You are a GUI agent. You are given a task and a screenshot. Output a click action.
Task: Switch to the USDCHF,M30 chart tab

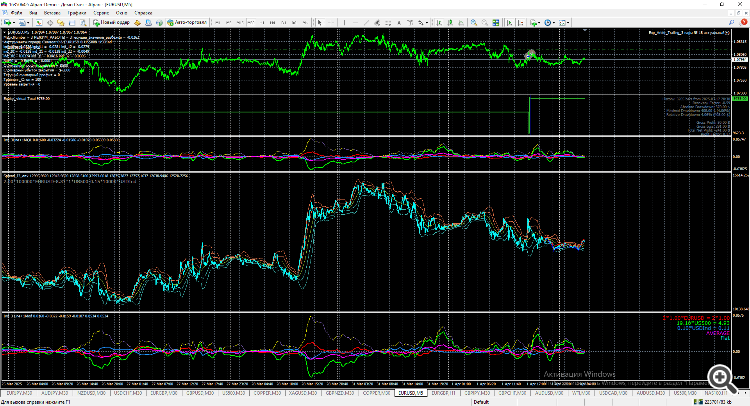pos(128,393)
